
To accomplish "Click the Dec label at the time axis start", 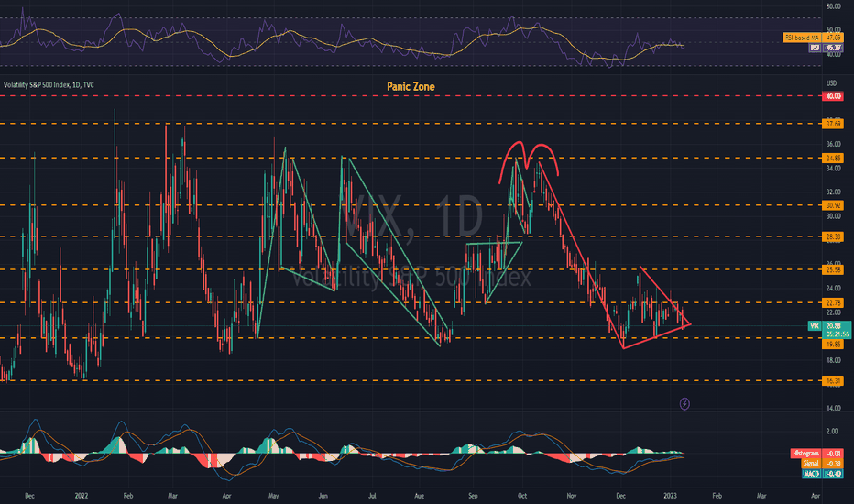I will (29, 496).
